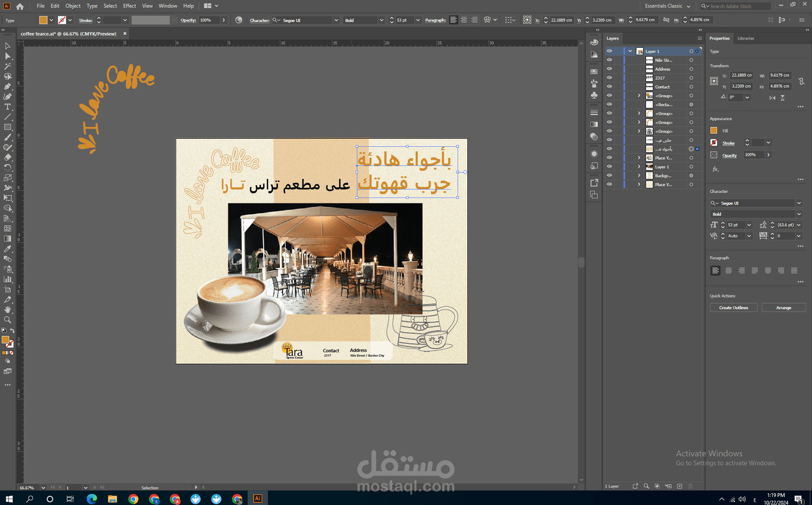Open the File menu
812x505 pixels.
41,6
